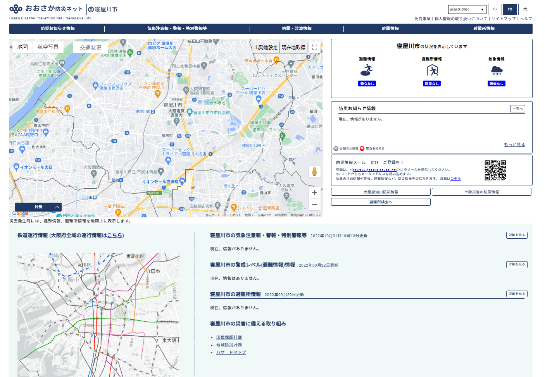Image resolution: width=545 pixels, height=377 pixels.
Task: Click the details link after the email instructions
Action: click(x=455, y=179)
